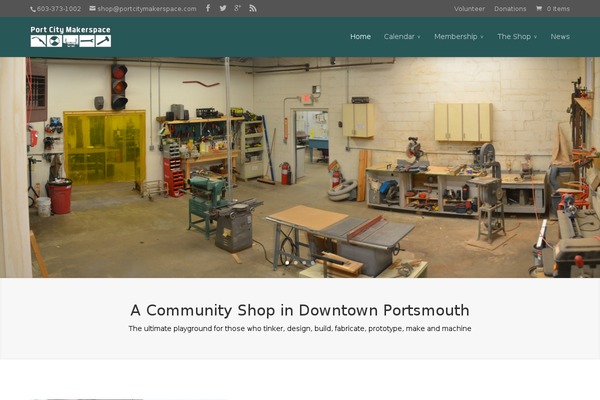The height and width of the screenshot is (400, 600).
Task: Open the News menu item
Action: tap(560, 36)
